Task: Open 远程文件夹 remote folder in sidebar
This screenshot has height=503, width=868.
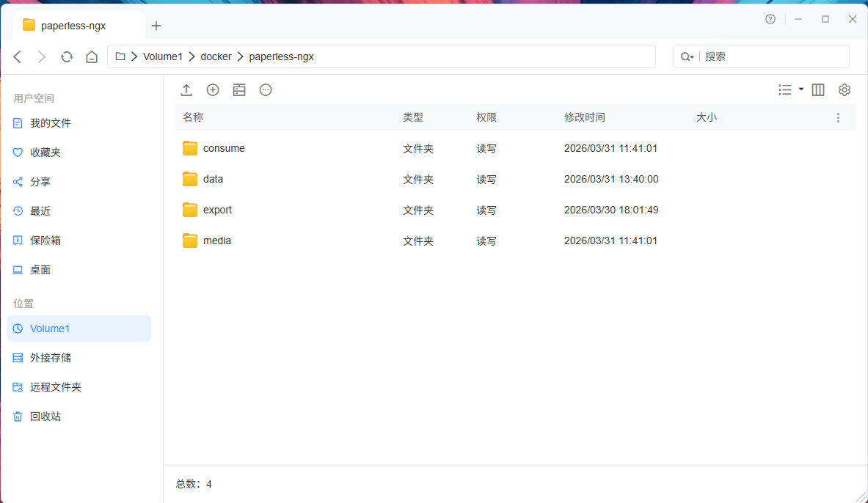Action: click(79, 387)
